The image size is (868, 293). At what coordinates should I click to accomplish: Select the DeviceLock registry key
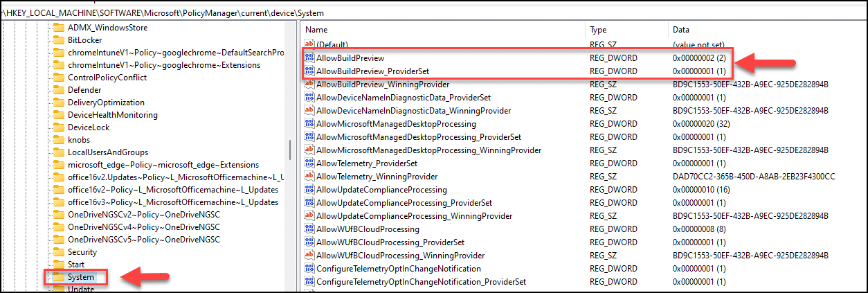click(89, 127)
